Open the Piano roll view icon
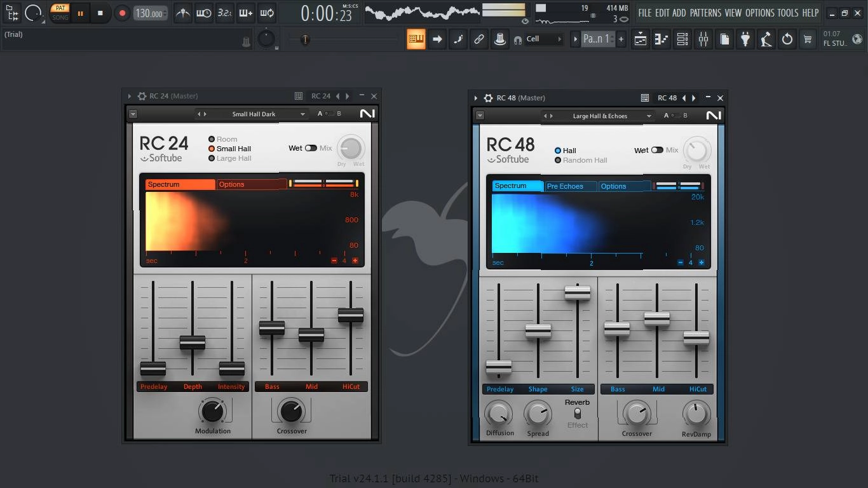Viewport: 868px width, 488px height. 661,39
